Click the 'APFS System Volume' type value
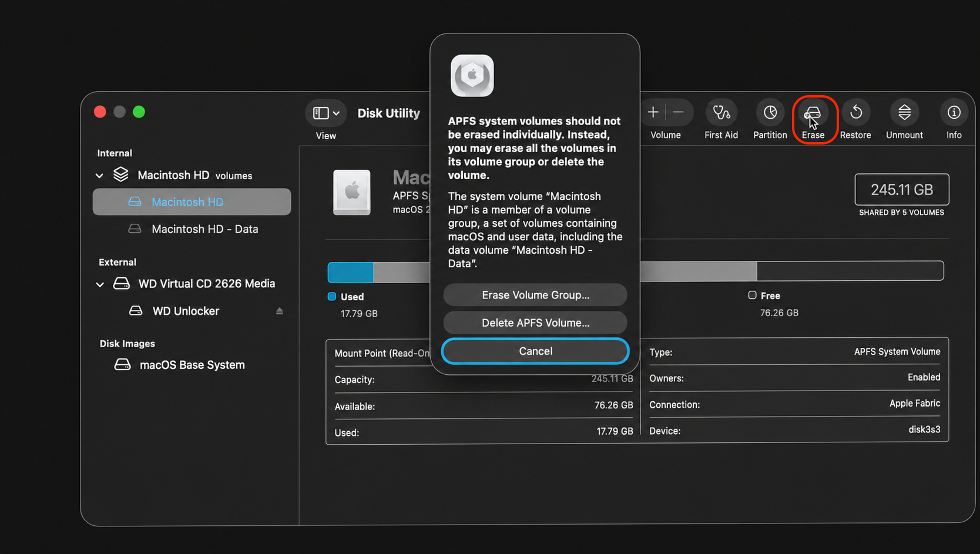This screenshot has width=980, height=554. 897,351
